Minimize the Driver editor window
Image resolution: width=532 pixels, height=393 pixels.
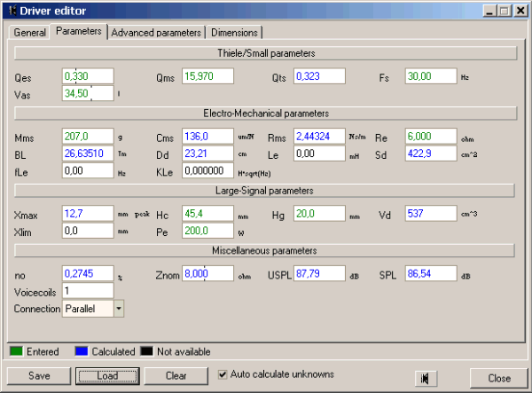tap(489, 11)
